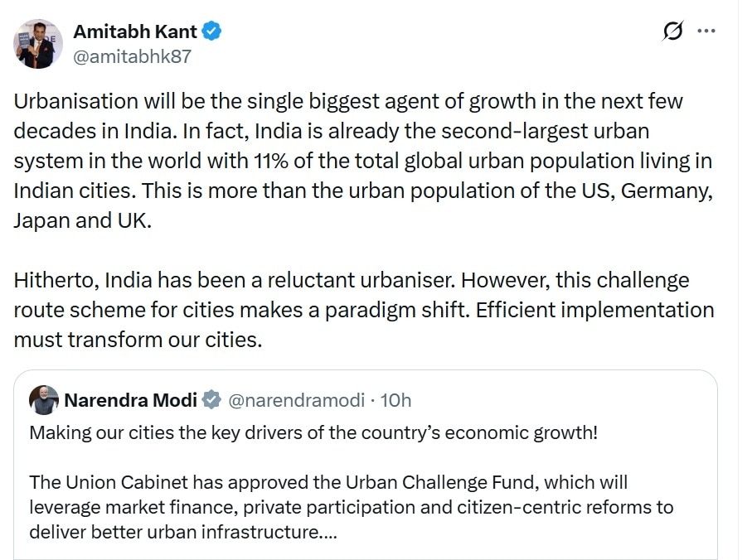Open Amitabh Kant's display name link
This screenshot has height=560, width=752.
[x=135, y=31]
